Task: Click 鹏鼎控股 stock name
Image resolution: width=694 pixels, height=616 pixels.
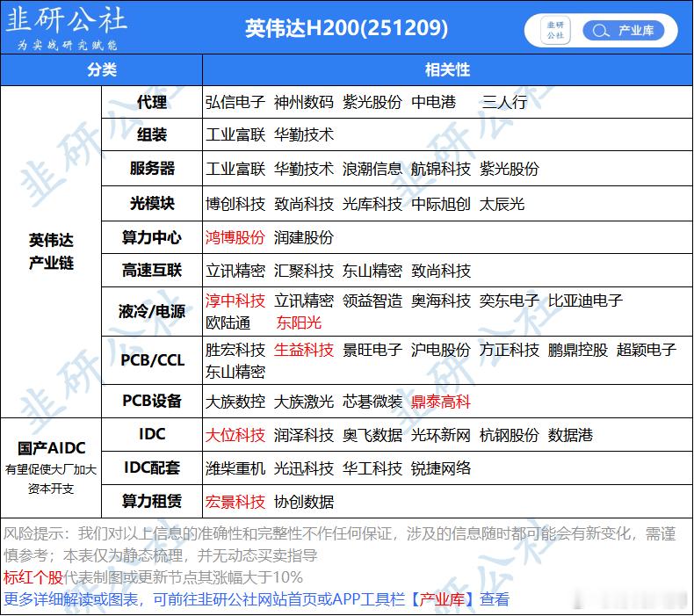Action: pyautogui.click(x=578, y=350)
